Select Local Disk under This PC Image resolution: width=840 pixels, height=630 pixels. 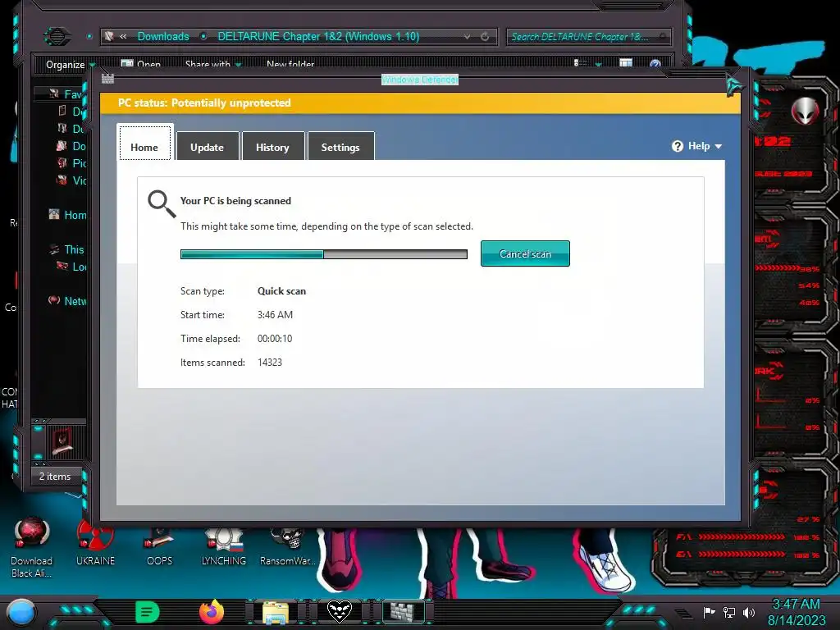[71, 267]
